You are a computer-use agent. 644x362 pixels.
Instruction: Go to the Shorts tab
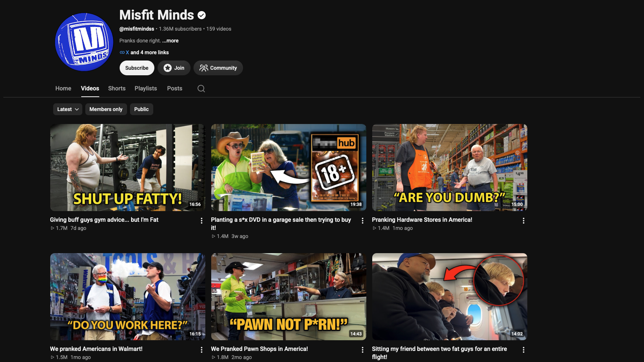(117, 89)
